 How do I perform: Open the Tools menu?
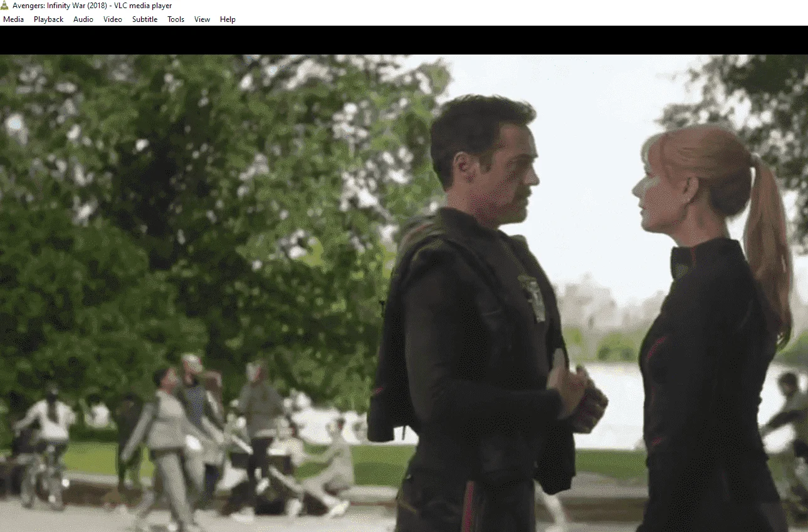click(x=176, y=19)
